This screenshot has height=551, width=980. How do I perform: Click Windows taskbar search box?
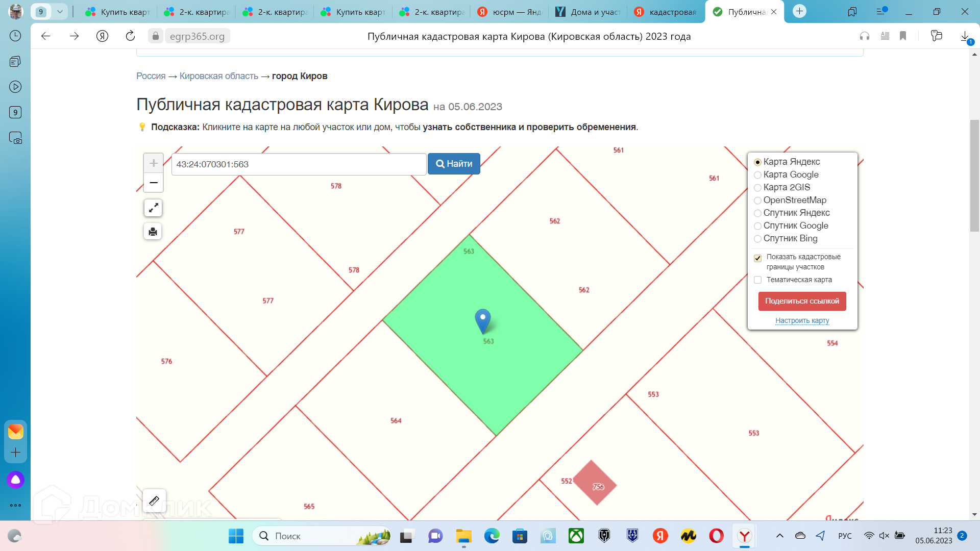(x=322, y=536)
